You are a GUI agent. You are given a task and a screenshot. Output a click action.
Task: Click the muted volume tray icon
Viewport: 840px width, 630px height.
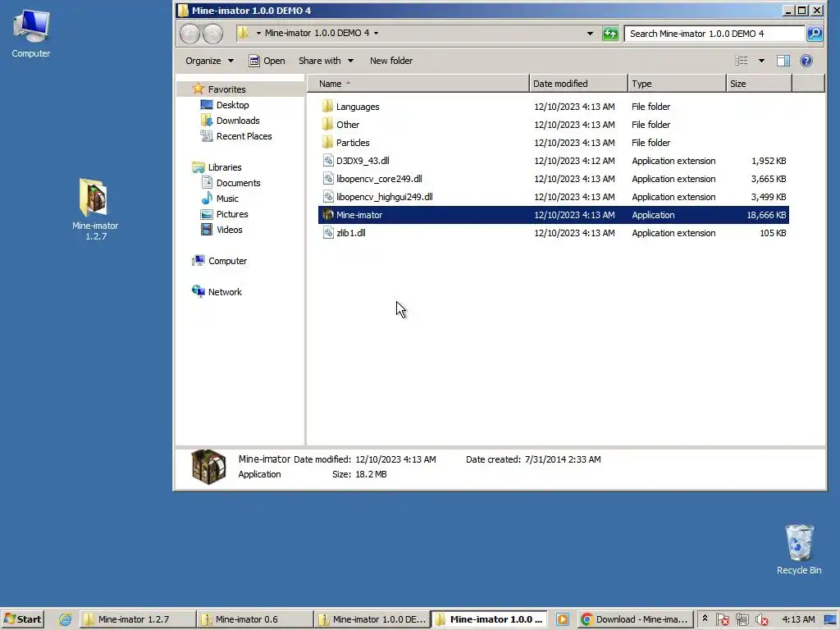[762, 619]
